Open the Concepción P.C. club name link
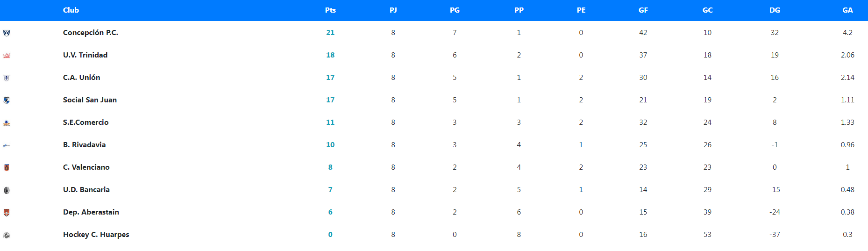 click(x=91, y=33)
